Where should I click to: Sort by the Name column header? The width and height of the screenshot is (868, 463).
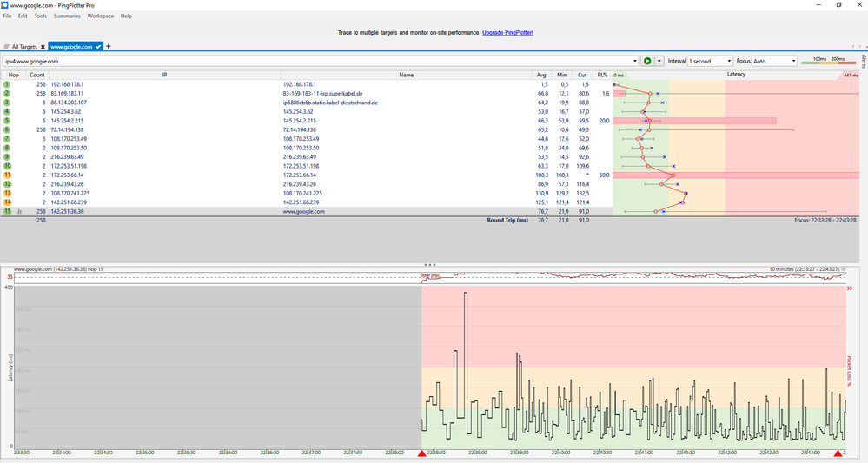pyautogui.click(x=407, y=75)
